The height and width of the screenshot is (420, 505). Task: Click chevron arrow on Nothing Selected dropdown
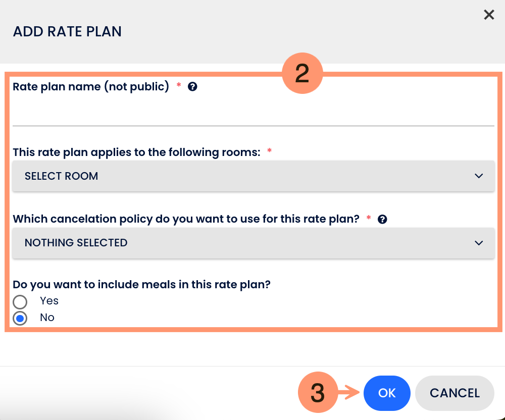tap(479, 243)
